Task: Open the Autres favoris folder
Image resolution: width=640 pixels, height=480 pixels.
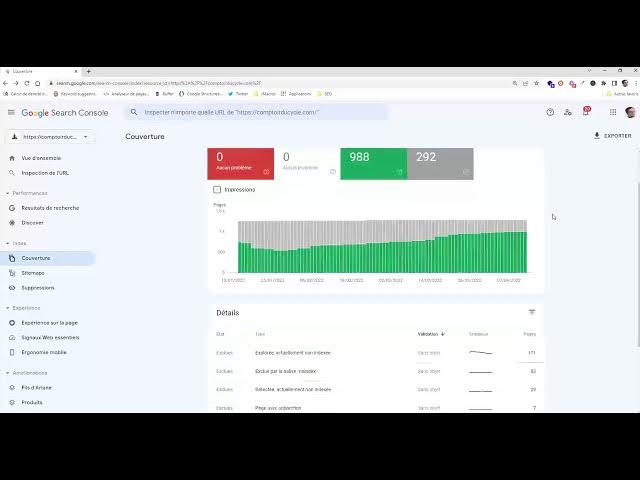Action: click(622, 94)
